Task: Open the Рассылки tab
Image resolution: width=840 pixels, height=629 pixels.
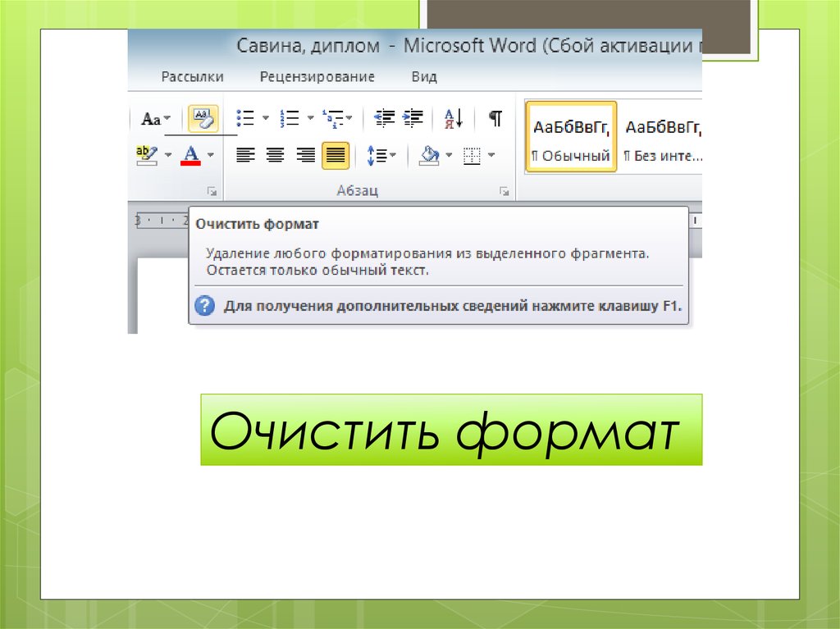Action: point(192,77)
